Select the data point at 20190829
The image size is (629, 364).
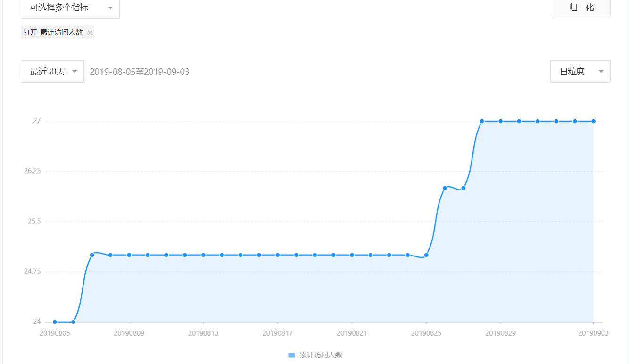tap(500, 121)
